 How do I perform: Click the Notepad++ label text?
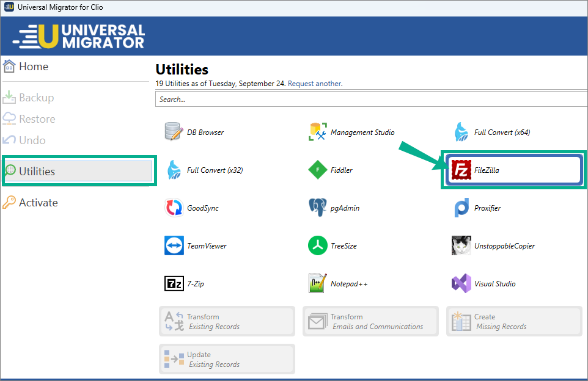pyautogui.click(x=349, y=284)
